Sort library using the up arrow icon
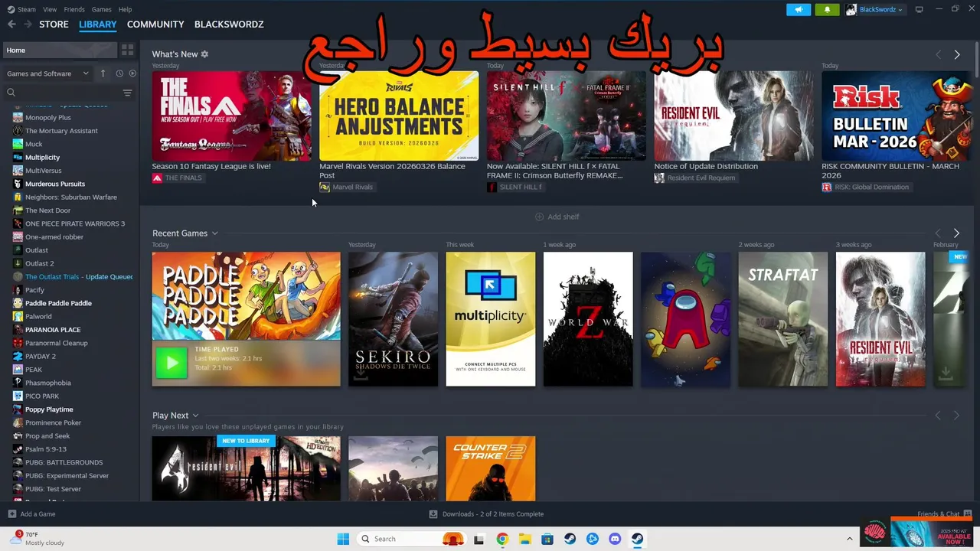980x551 pixels. point(103,73)
